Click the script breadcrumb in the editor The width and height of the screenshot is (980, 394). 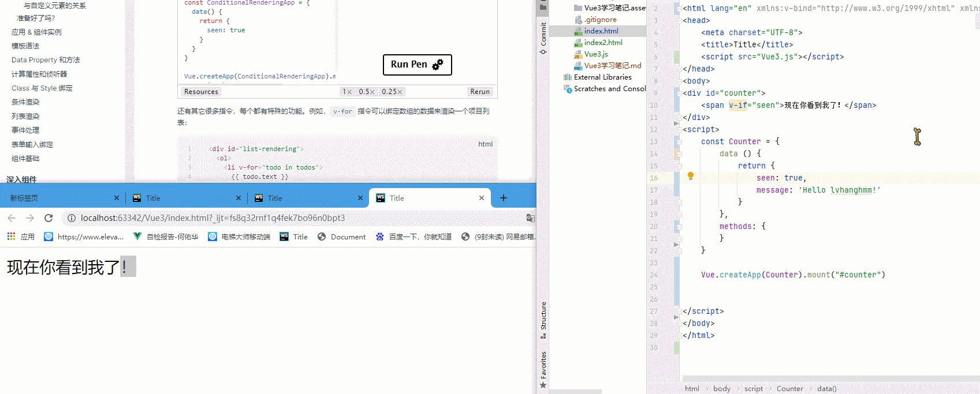pyautogui.click(x=753, y=389)
